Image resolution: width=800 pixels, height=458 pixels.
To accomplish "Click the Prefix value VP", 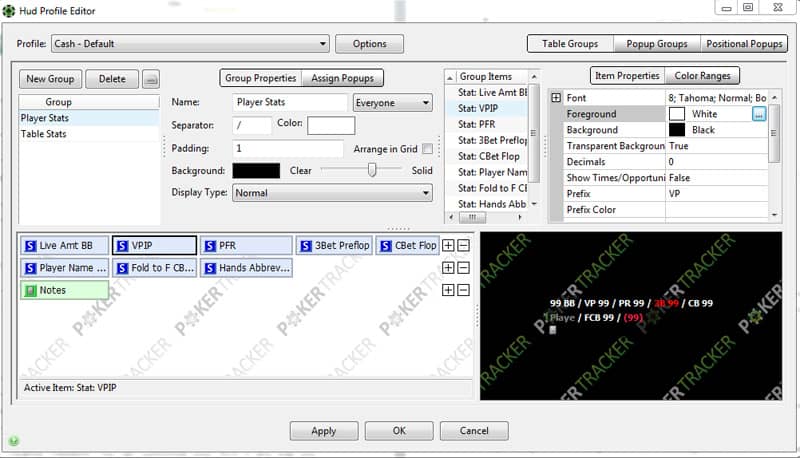I will coord(716,194).
